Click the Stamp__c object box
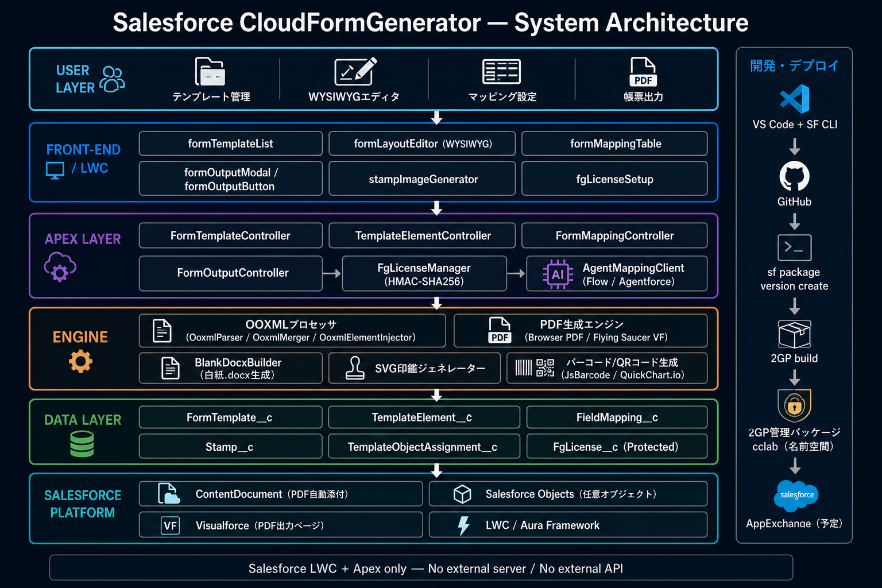This screenshot has height=588, width=882. coord(231,446)
